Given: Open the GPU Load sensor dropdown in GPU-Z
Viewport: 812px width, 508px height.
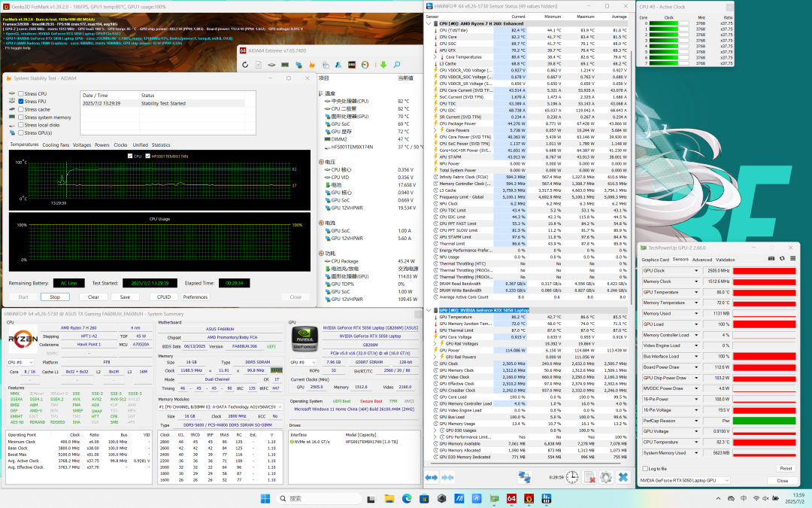Looking at the screenshot, I should click(696, 324).
